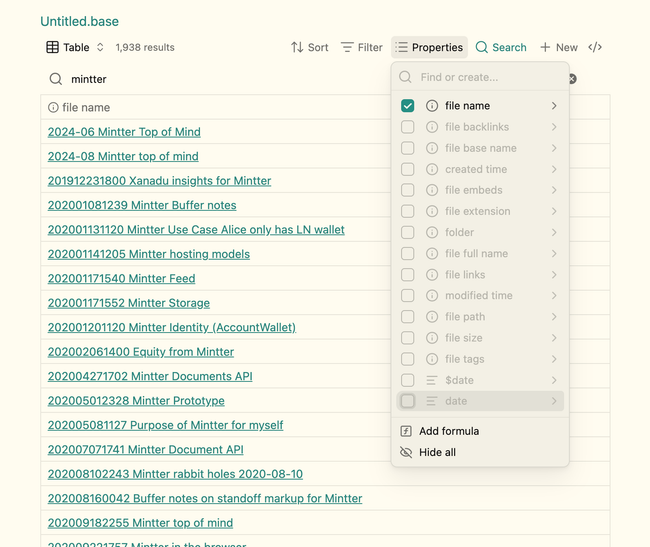Image resolution: width=650 pixels, height=547 pixels.
Task: Expand the created time chevron
Action: pos(554,169)
